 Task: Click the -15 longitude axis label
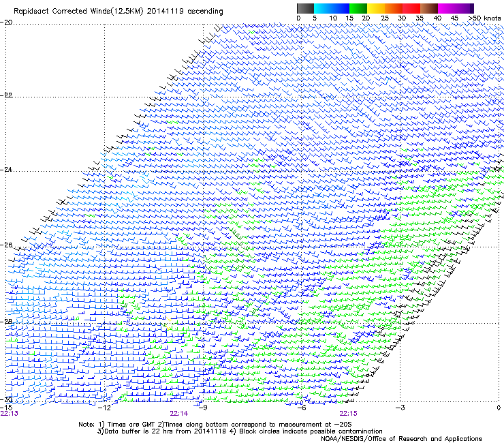tap(6, 408)
